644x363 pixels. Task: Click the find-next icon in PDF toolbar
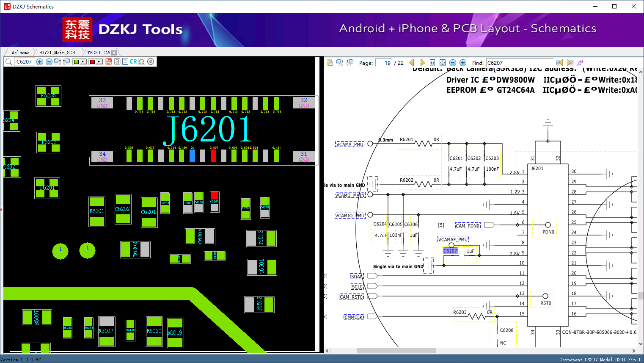pos(571,63)
